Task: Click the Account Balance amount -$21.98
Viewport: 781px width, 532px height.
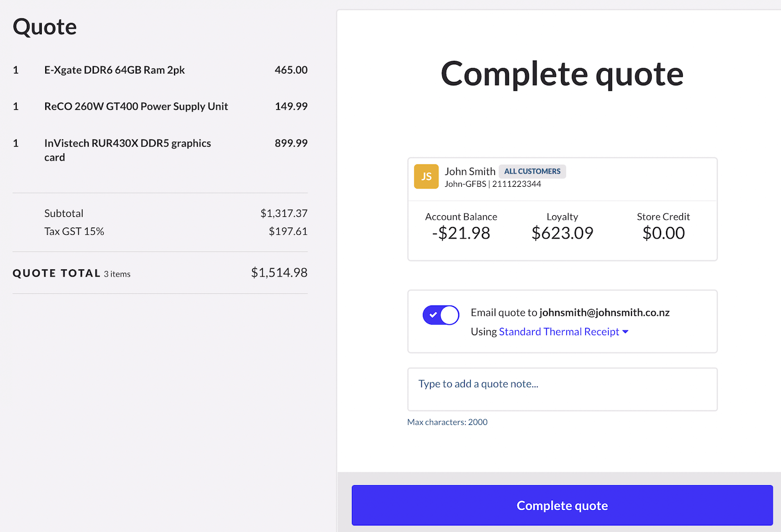Action: tap(461, 233)
